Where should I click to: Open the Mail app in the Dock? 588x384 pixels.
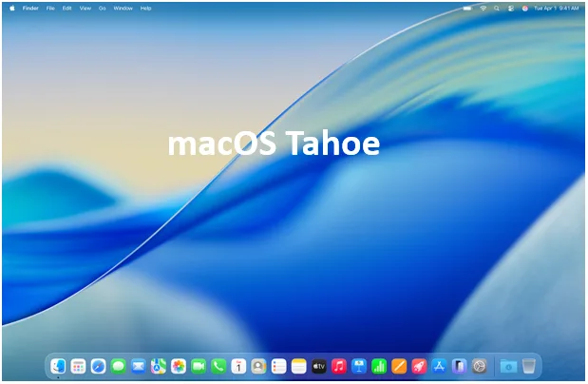[139, 366]
